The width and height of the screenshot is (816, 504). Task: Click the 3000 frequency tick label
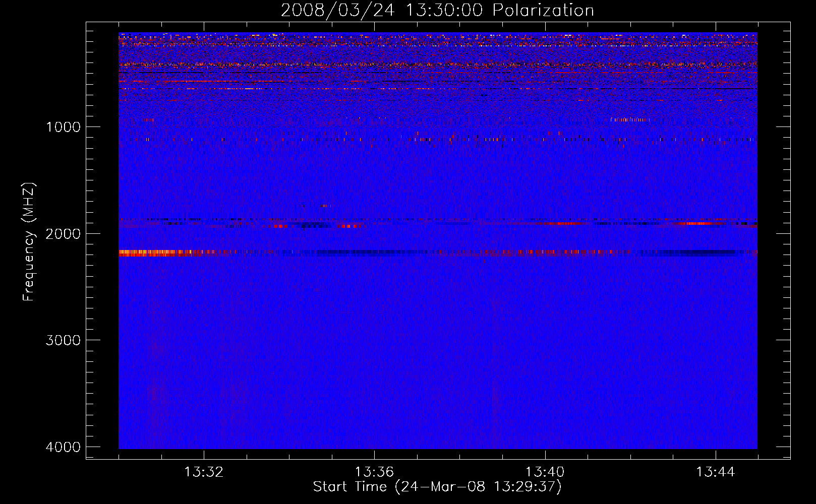tap(63, 340)
